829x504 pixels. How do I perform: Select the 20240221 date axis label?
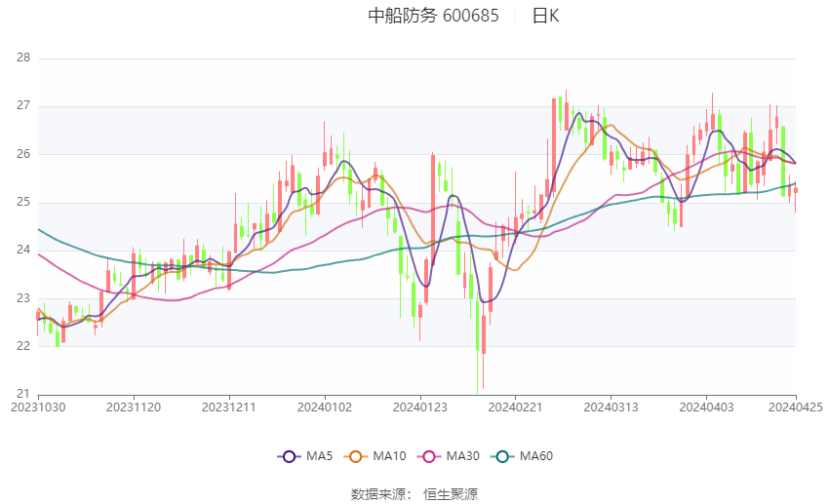[x=516, y=407]
